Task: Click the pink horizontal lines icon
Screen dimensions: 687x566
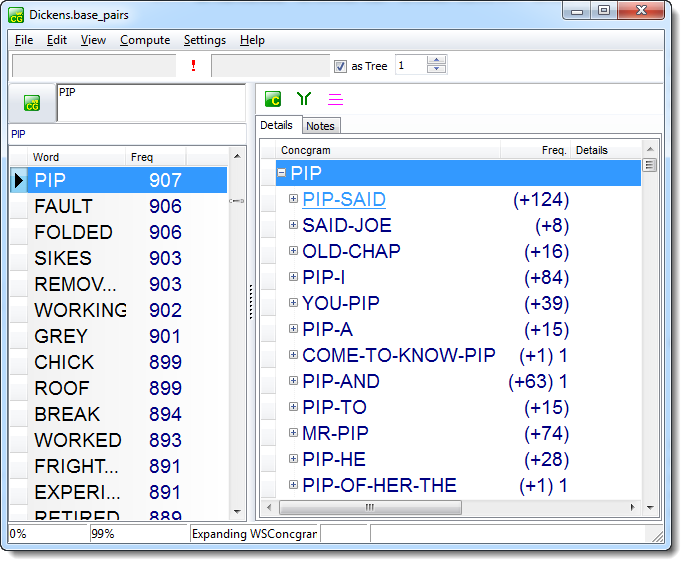Action: tap(336, 99)
